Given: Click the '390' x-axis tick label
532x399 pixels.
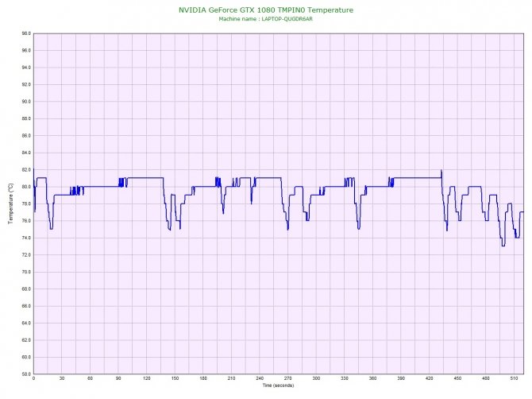Looking at the screenshot, I should click(x=401, y=378).
